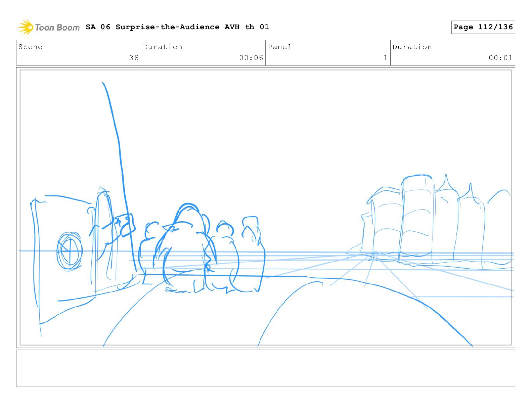532x411 pixels.
Task: Click the 'Scene' label
Action: coord(31,47)
